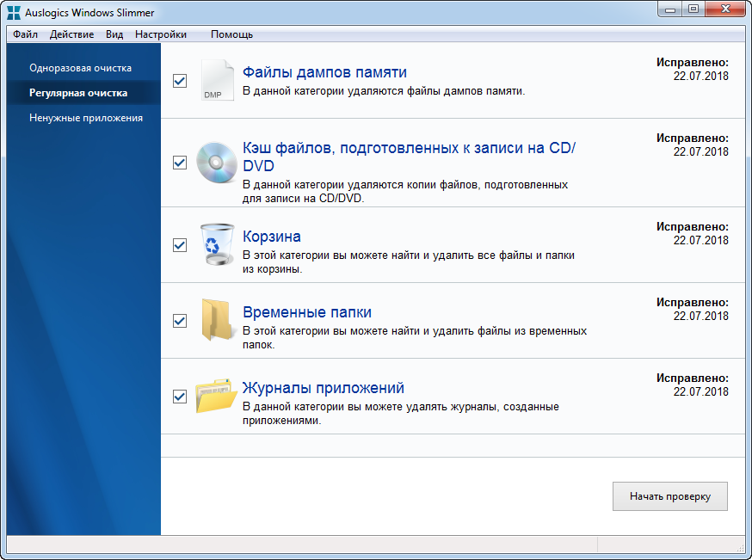
Task: Toggle the Кэш файлов CD/DVD checkbox
Action: point(180,163)
